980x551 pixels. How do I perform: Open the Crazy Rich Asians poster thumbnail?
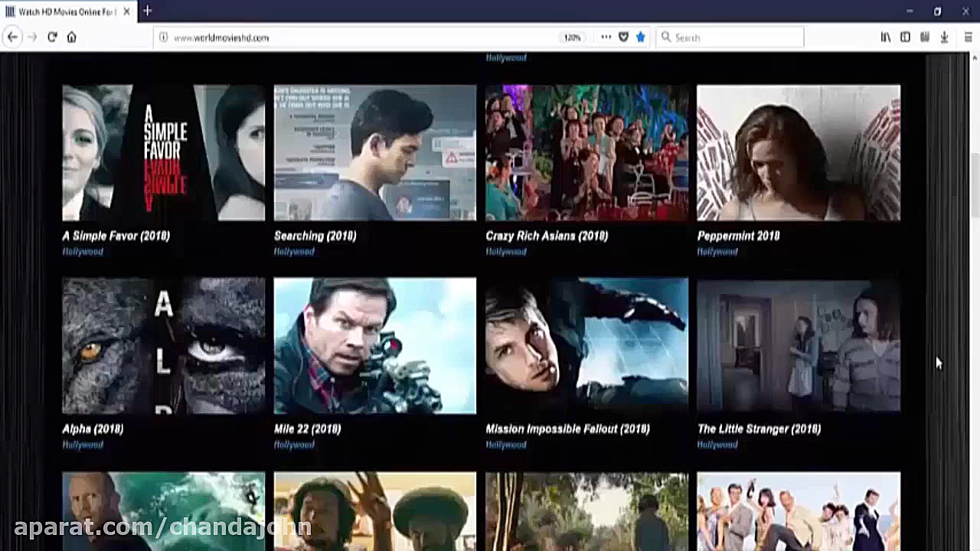click(x=586, y=153)
